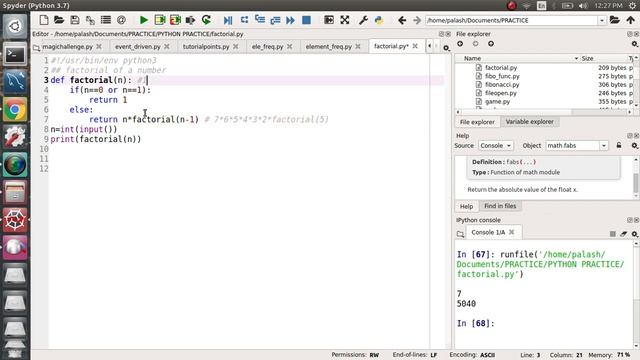Open the PYTHONPATH manager

point(379,20)
